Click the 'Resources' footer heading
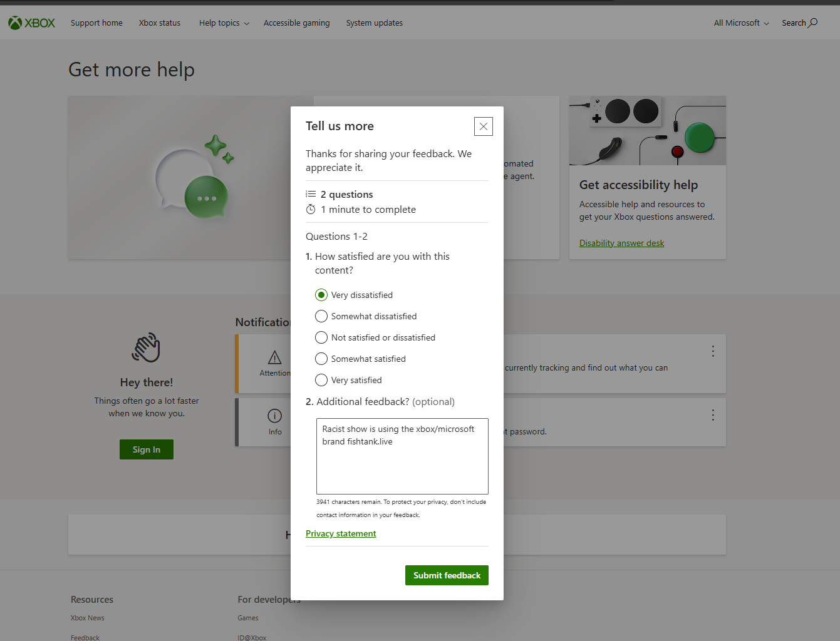The image size is (840, 641). (92, 600)
